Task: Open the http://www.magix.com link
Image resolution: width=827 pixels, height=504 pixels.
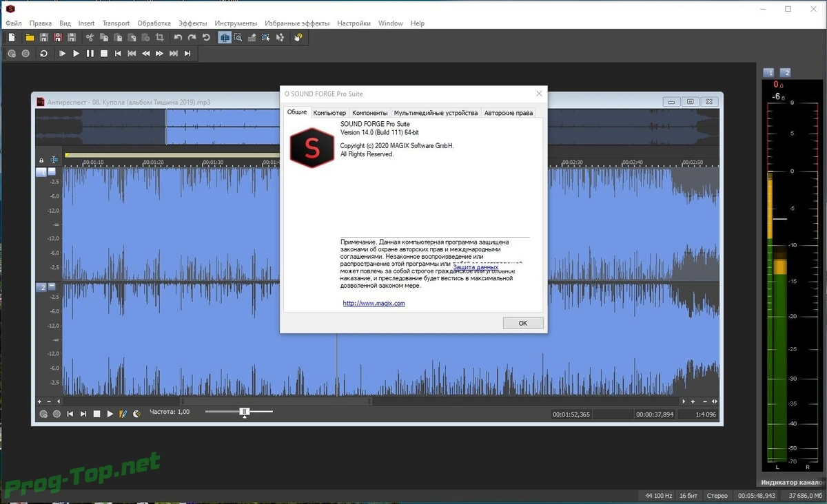Action: coord(374,304)
